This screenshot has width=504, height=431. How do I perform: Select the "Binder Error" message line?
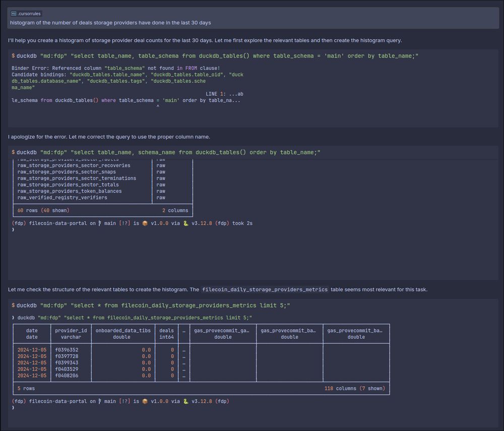click(x=116, y=68)
